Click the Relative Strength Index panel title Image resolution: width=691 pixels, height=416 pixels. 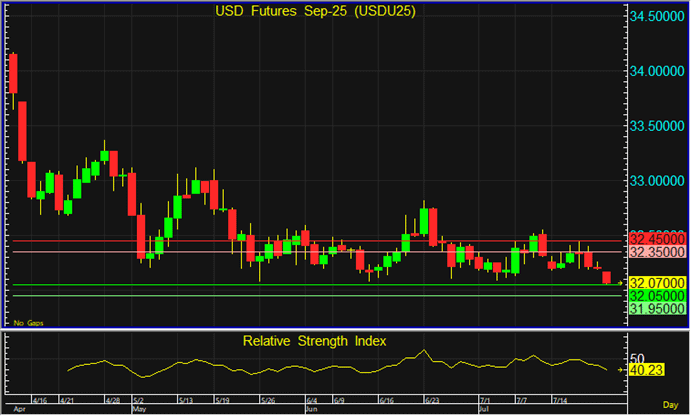[317, 341]
